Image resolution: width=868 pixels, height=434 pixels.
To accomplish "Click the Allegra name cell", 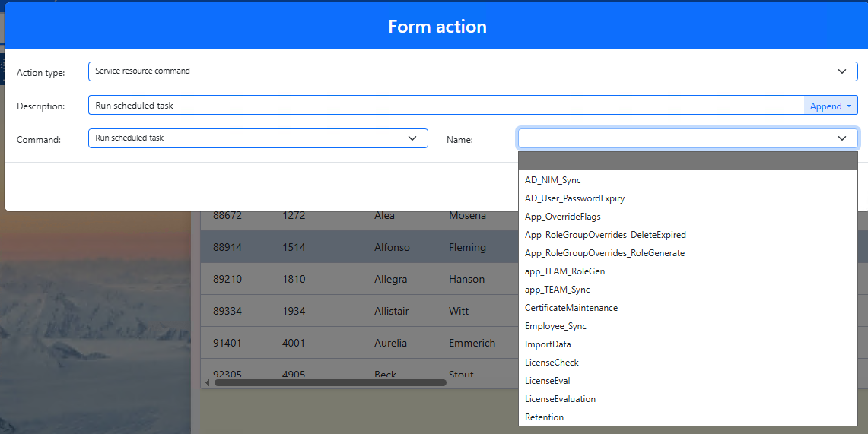I will click(x=390, y=279).
